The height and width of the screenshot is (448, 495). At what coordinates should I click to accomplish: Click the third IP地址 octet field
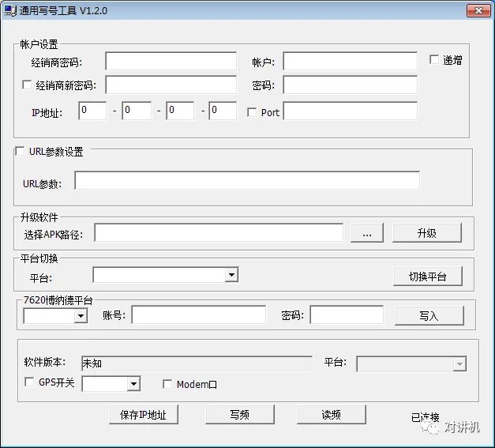180,111
